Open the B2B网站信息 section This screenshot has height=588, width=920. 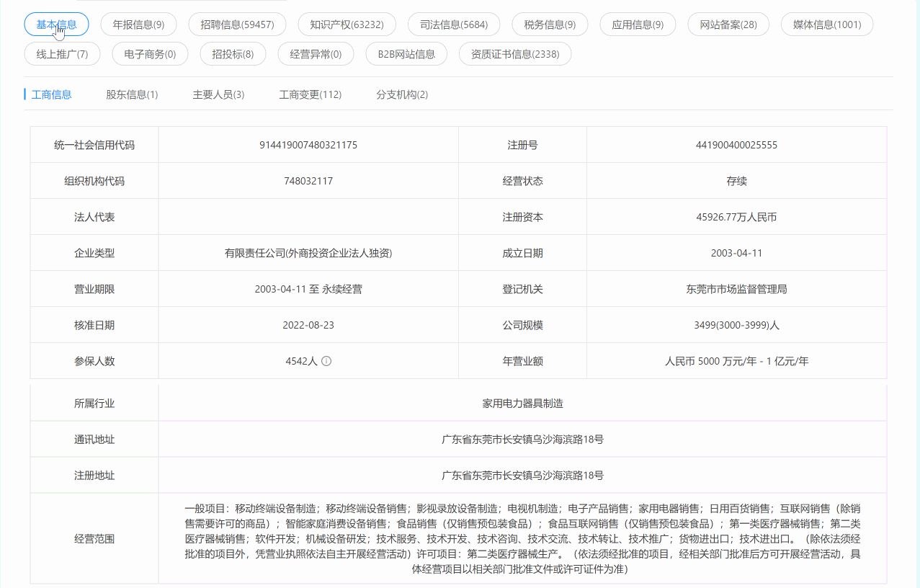(406, 53)
